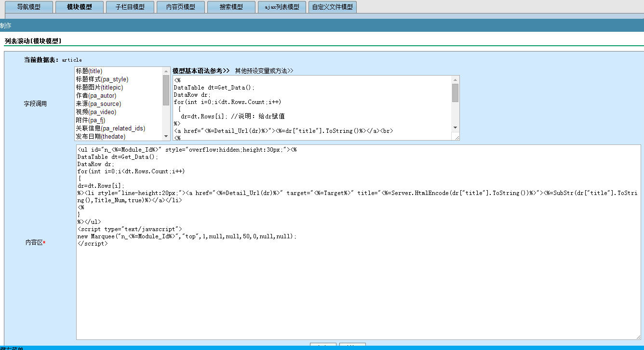Open the 模型基本语法参考>> link
This screenshot has height=350, width=644.
click(x=201, y=71)
